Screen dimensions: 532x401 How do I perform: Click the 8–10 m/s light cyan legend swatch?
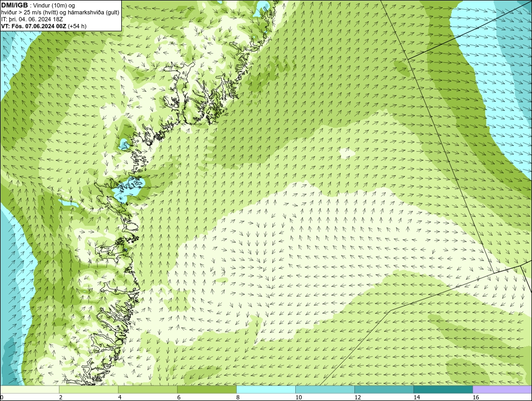[266, 389]
